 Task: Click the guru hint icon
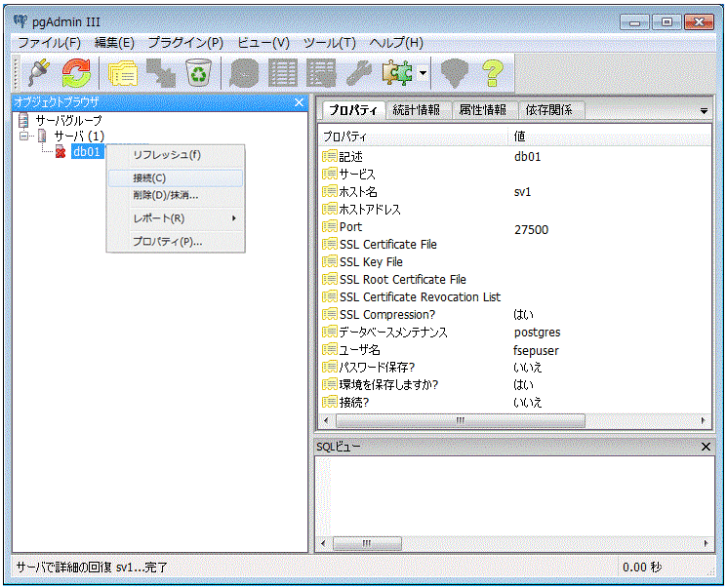(x=454, y=73)
